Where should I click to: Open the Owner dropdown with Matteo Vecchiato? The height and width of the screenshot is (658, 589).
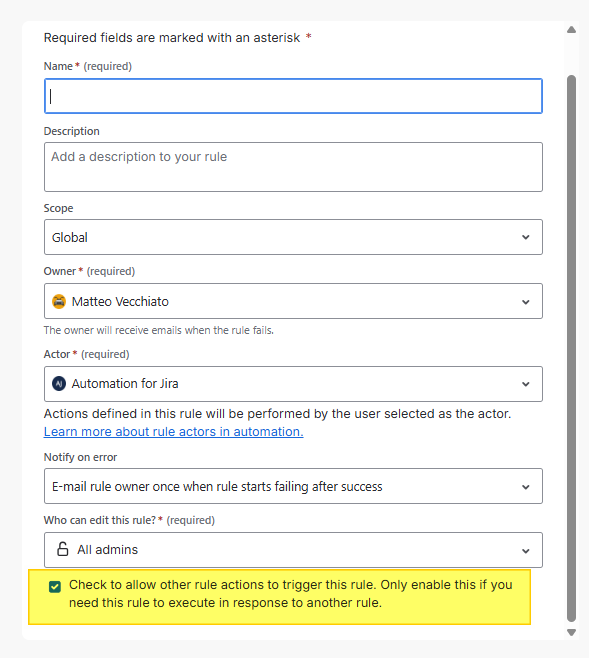(293, 301)
